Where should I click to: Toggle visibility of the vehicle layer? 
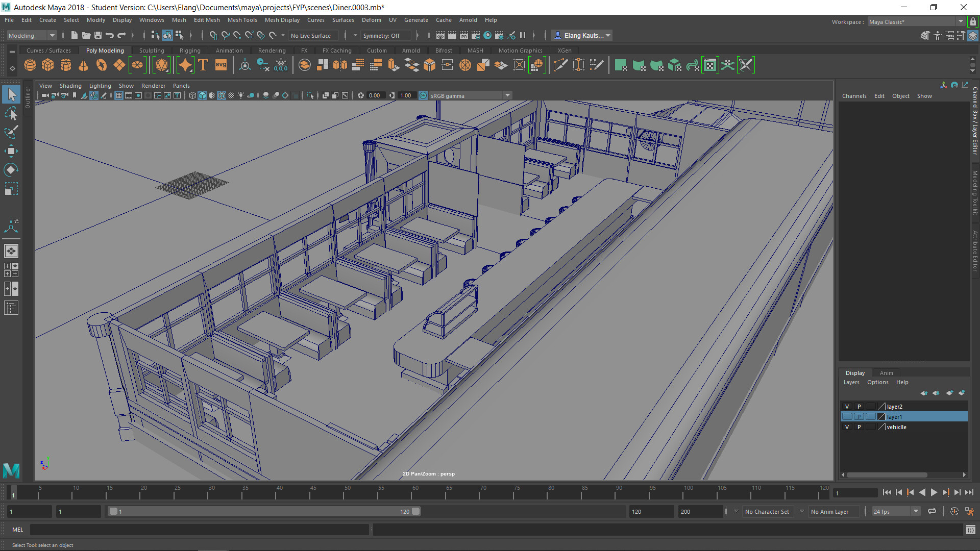(x=847, y=427)
